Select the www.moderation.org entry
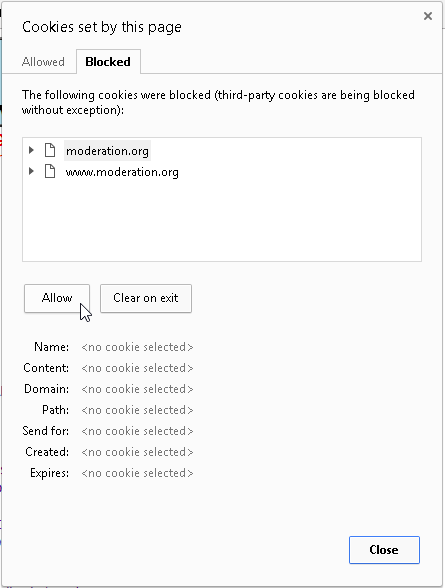The height and width of the screenshot is (588, 445). click(122, 172)
